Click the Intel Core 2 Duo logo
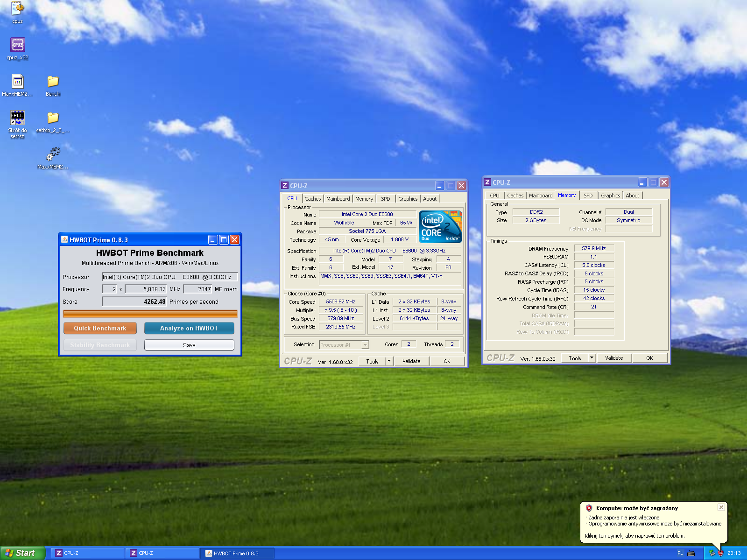 tap(441, 226)
